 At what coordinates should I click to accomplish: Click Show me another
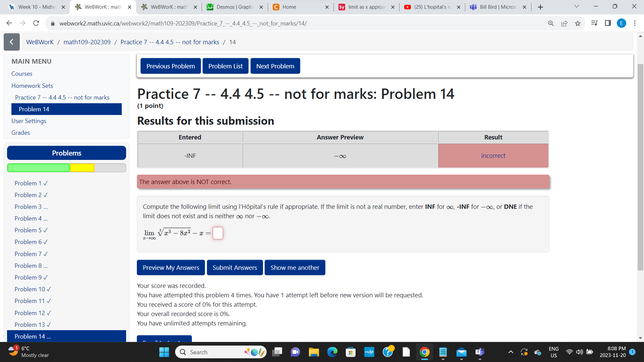(295, 267)
